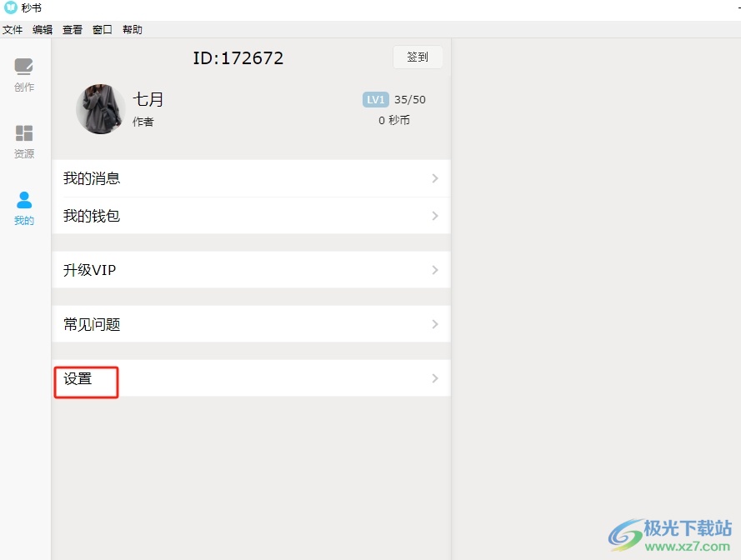Image resolution: width=741 pixels, height=560 pixels.
Task: Open the 帮助 menu
Action: [133, 30]
